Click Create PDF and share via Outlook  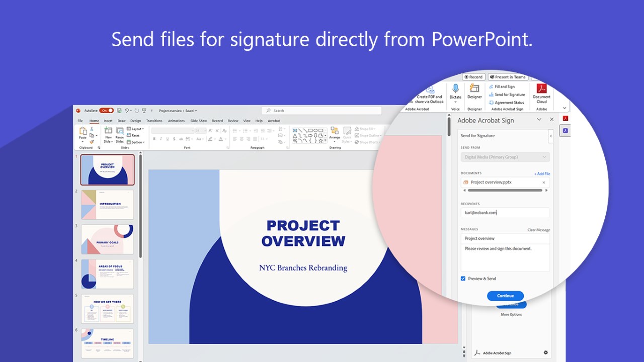tap(429, 95)
